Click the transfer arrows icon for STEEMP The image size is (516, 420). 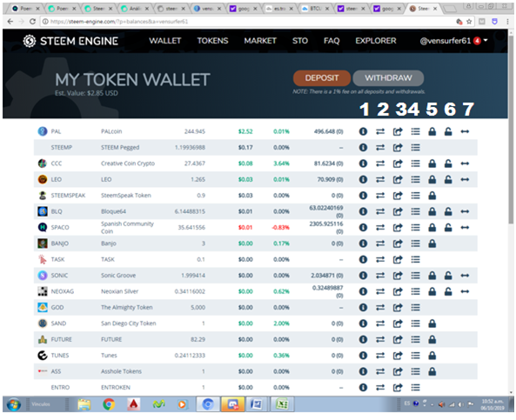coord(380,148)
